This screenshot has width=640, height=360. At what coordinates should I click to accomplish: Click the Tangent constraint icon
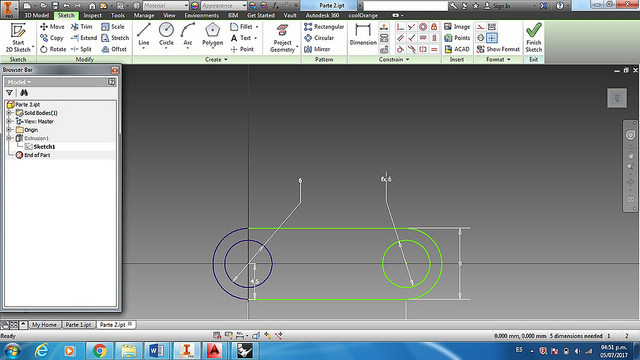pos(400,49)
